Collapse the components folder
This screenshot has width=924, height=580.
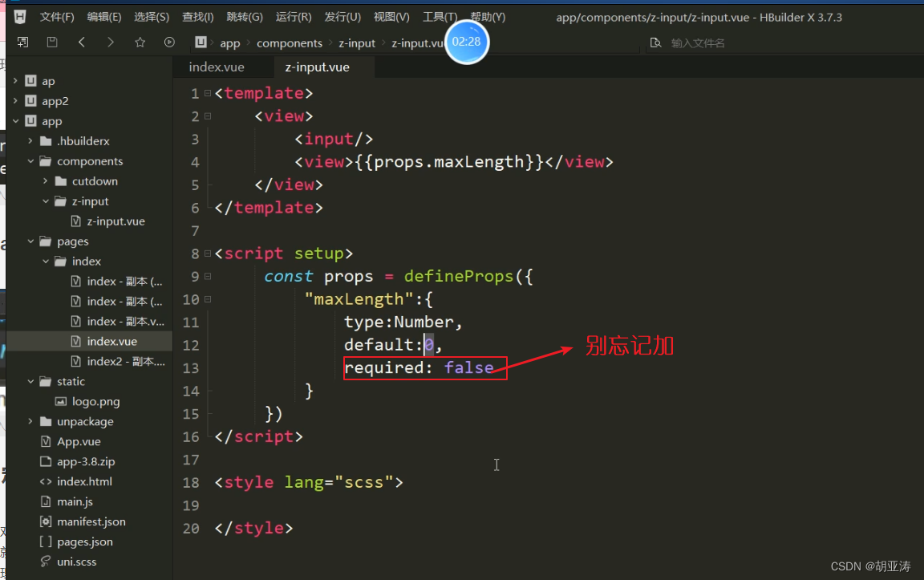point(30,161)
